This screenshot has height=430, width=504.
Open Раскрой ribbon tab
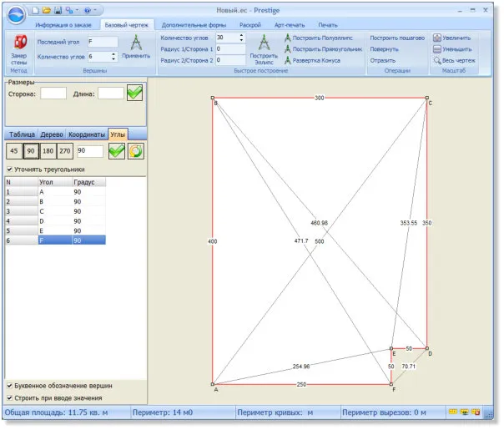(250, 25)
